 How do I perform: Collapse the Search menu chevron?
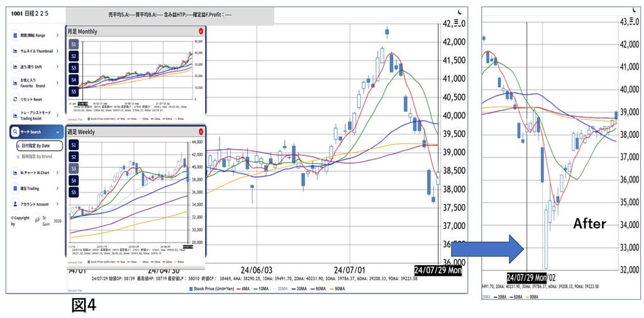[57, 132]
